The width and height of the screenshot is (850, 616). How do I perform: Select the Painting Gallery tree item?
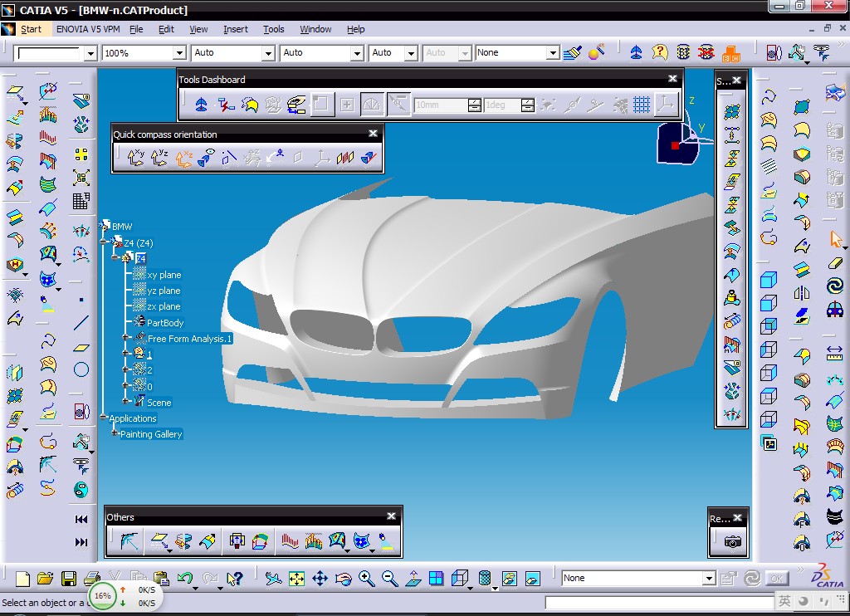coord(151,434)
